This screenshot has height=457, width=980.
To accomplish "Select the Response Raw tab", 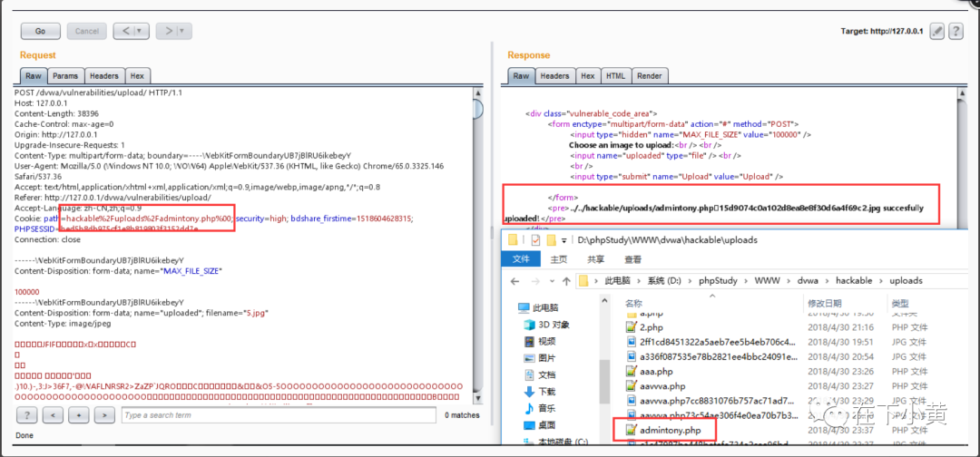I will point(521,76).
